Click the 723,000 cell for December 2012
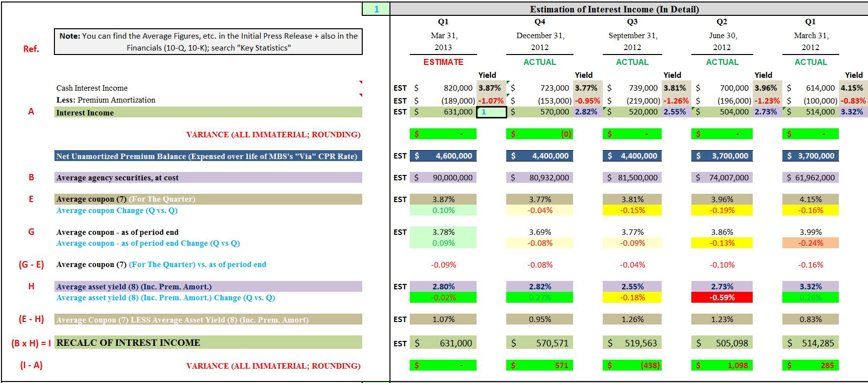This screenshot has width=868, height=383. coord(540,88)
